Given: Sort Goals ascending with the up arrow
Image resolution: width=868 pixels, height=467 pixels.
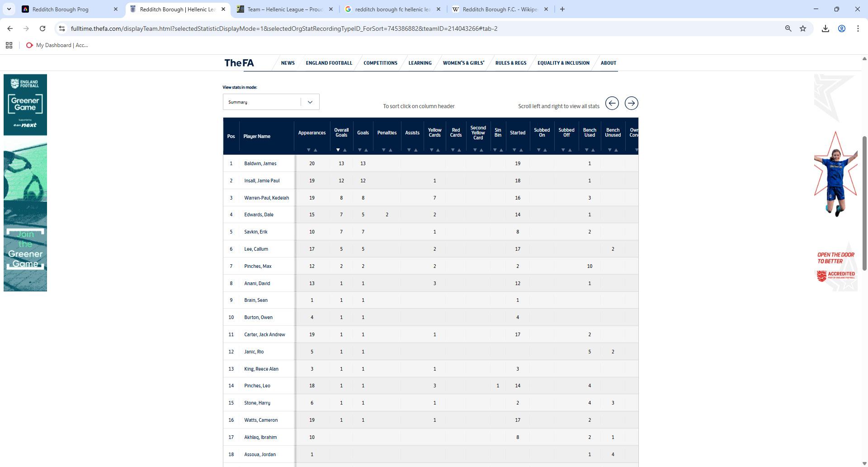Looking at the screenshot, I should (x=366, y=150).
